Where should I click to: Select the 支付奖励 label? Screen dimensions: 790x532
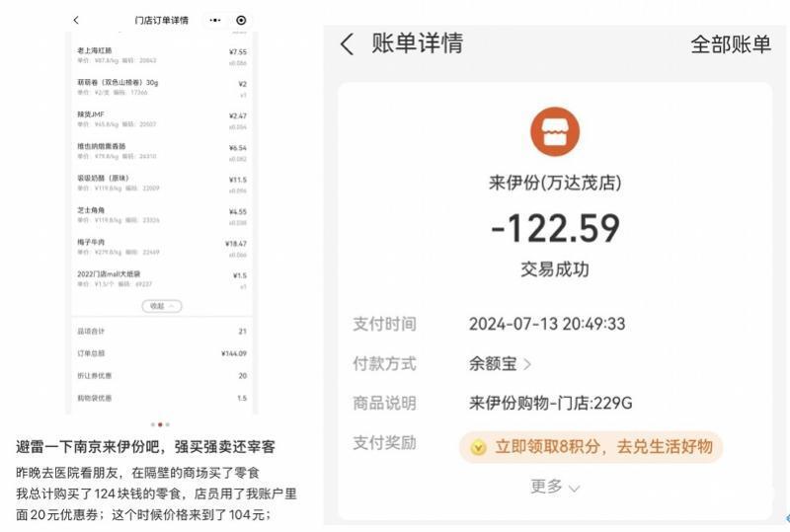pos(384,443)
